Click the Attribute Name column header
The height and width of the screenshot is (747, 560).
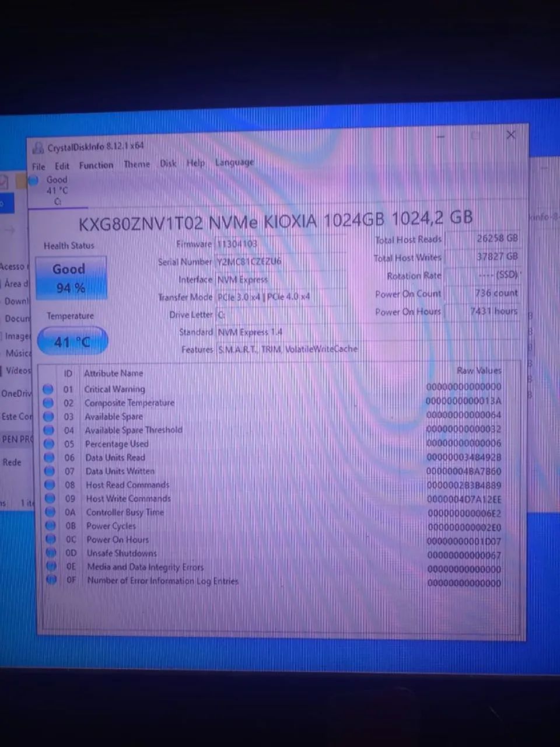[x=114, y=373]
